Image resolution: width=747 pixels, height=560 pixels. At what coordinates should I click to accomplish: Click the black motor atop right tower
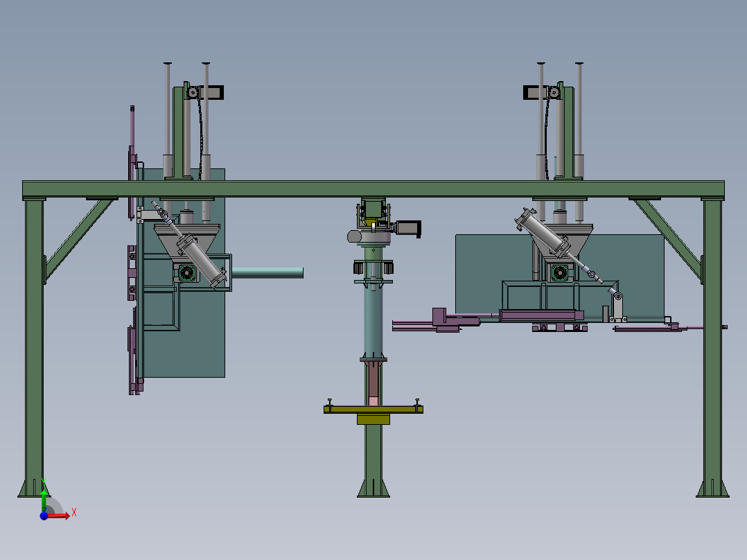pos(534,91)
